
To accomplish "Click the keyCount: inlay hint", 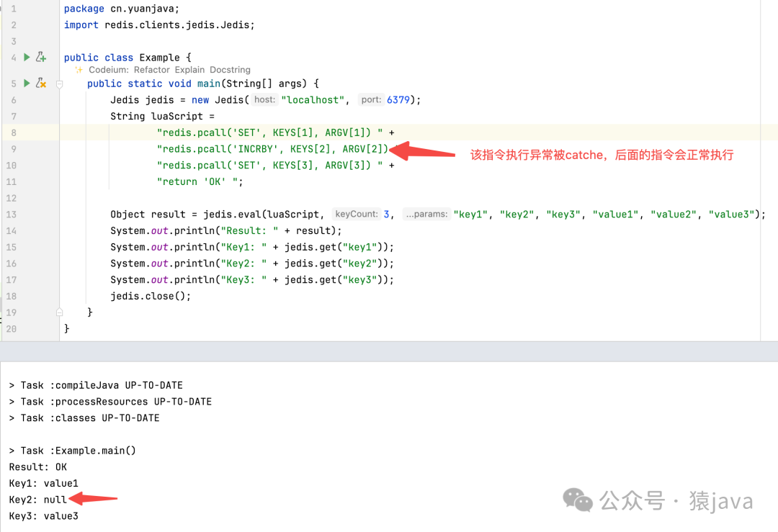I will click(x=356, y=215).
